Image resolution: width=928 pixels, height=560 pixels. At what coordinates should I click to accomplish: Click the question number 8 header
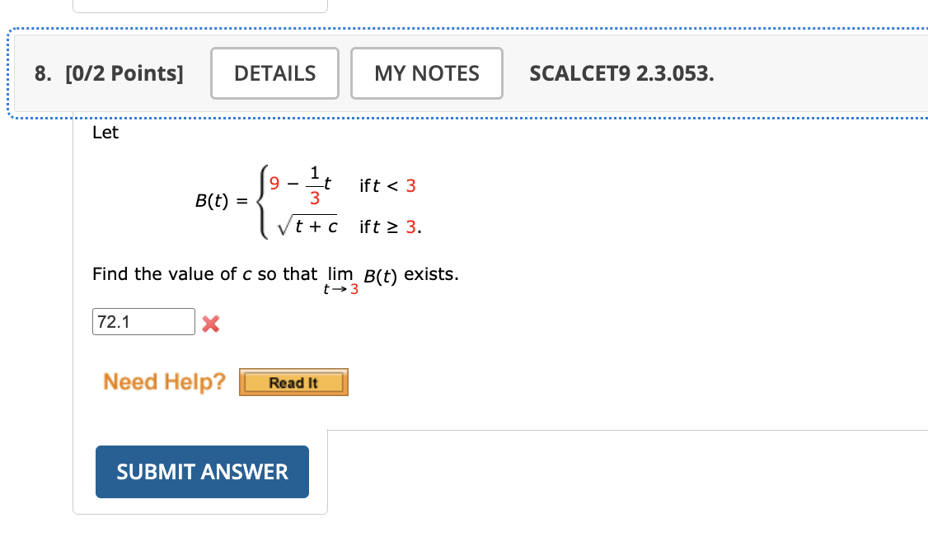click(40, 73)
